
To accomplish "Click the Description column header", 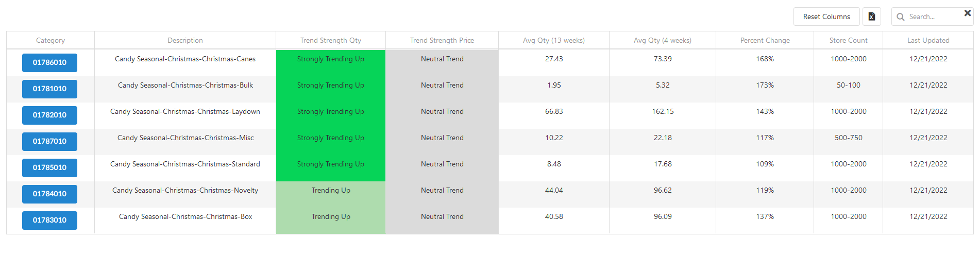I will (x=185, y=40).
